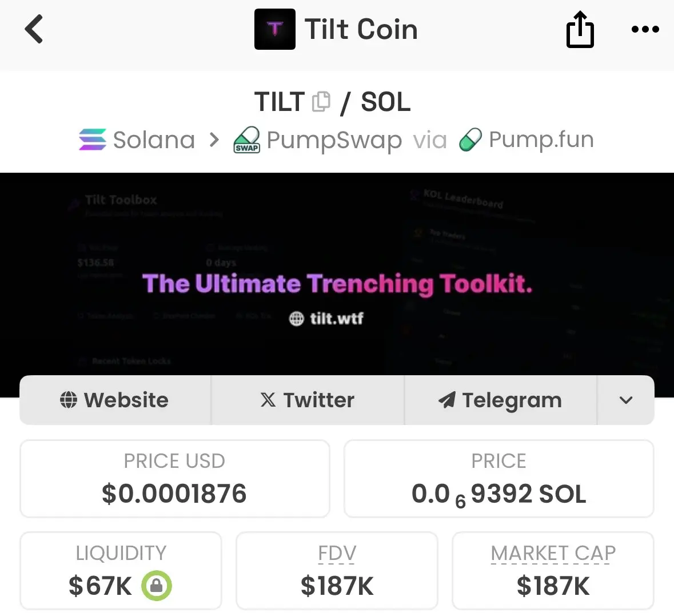Viewport: 674px width, 616px height.
Task: Copy the TILT token address
Action: point(321,101)
